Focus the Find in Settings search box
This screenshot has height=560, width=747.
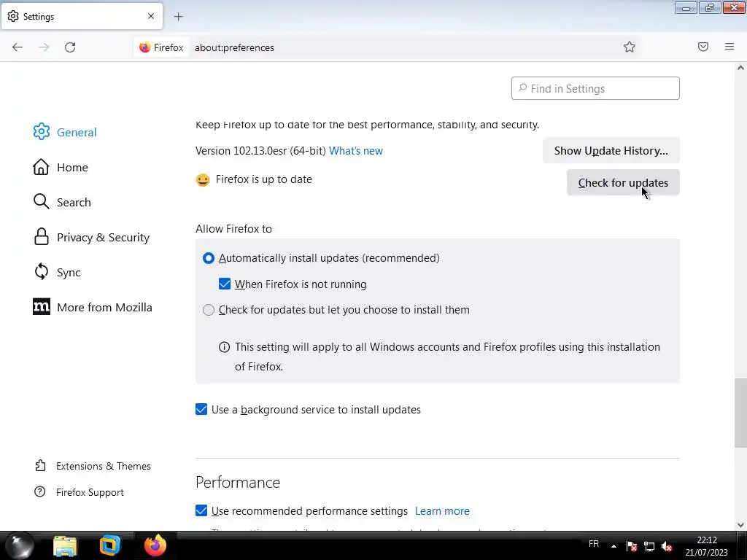595,88
